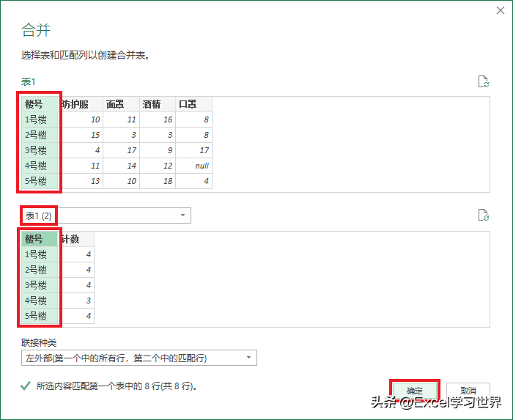The width and height of the screenshot is (513, 420).
Task: Select the 楼号 column header in second table
Action: [40, 239]
